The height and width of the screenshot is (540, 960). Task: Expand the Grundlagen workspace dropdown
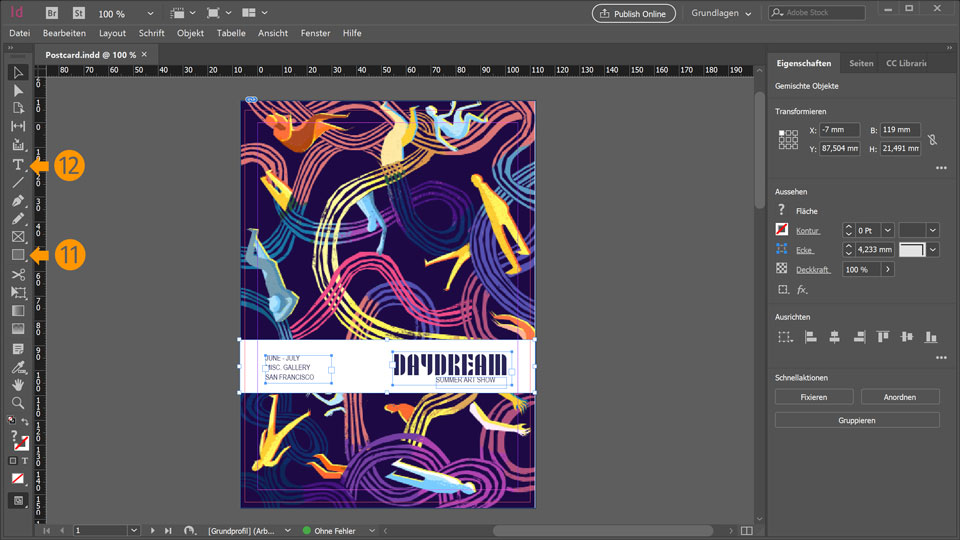747,14
